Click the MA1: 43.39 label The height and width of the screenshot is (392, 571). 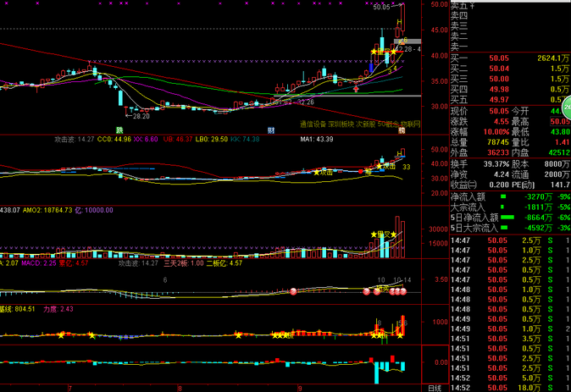317,139
